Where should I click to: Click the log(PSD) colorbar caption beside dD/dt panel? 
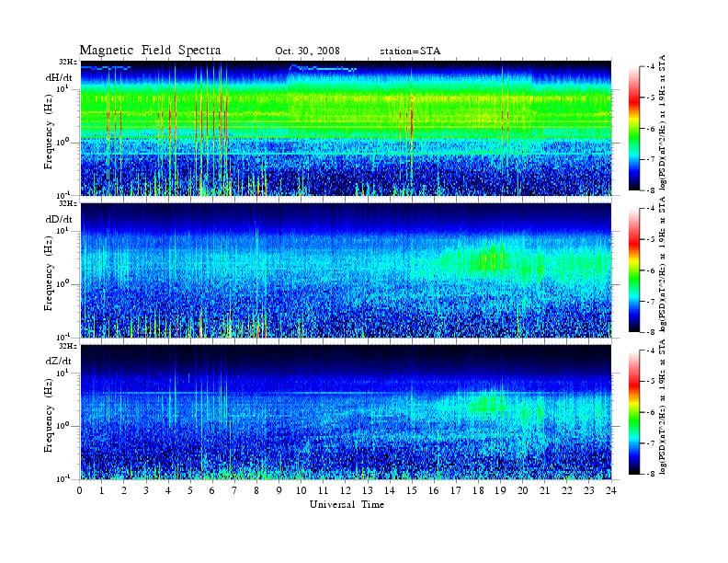(x=663, y=264)
